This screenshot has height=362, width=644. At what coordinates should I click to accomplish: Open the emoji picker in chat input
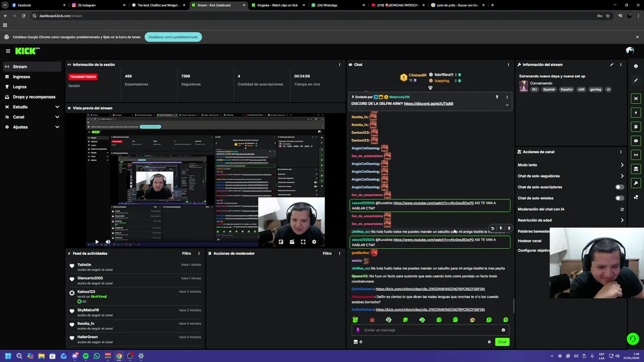coord(503,330)
